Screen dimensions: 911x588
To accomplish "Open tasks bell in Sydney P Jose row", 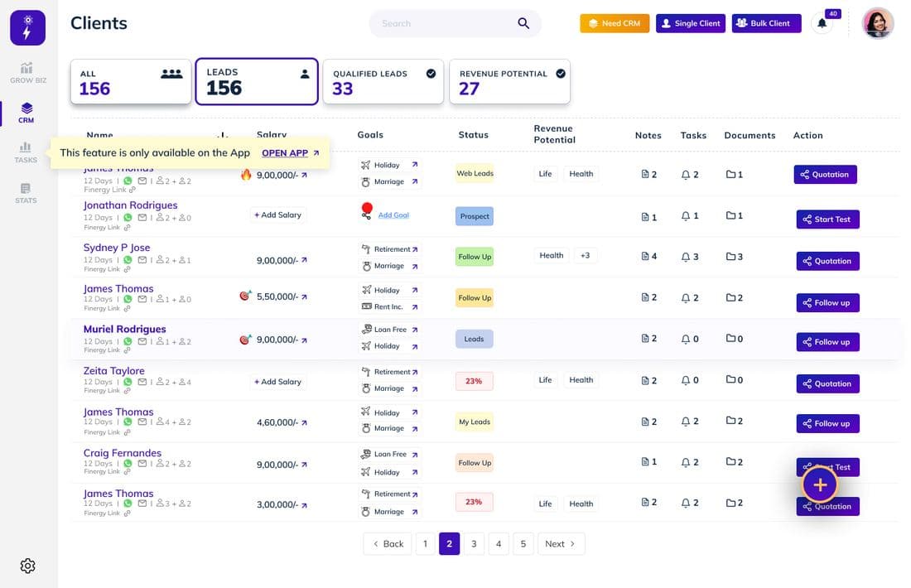I will [x=686, y=256].
